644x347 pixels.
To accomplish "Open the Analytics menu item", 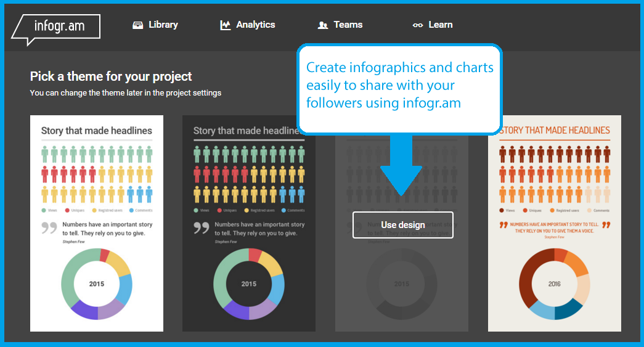I will point(256,25).
